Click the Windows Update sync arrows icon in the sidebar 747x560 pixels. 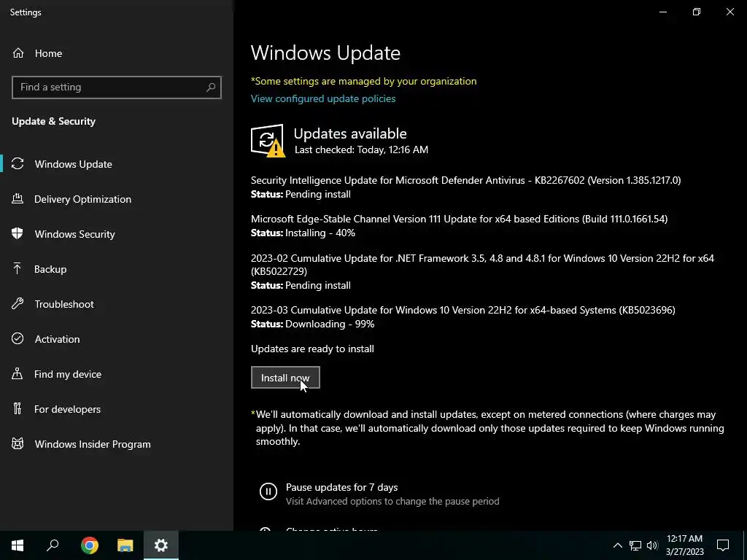[18, 164]
